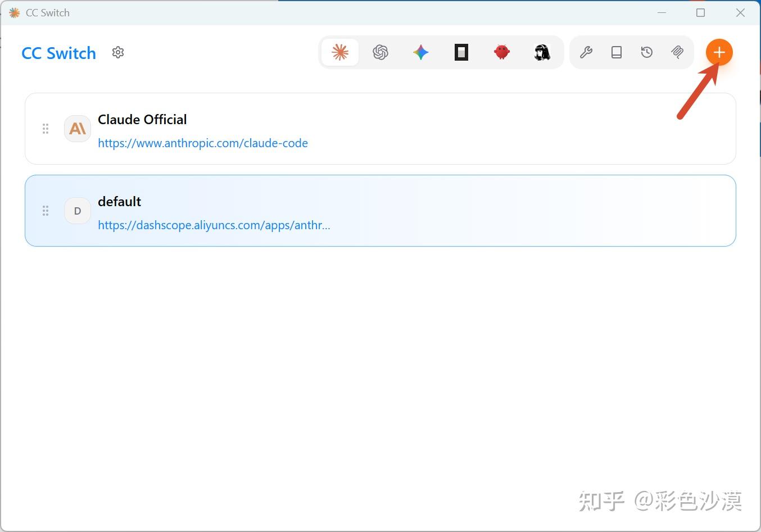Minimize the CC Switch window
Viewport: 761px width, 532px height.
coord(662,12)
